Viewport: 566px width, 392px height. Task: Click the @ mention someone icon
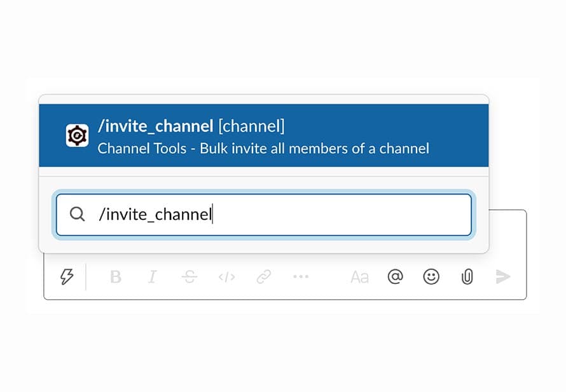395,277
